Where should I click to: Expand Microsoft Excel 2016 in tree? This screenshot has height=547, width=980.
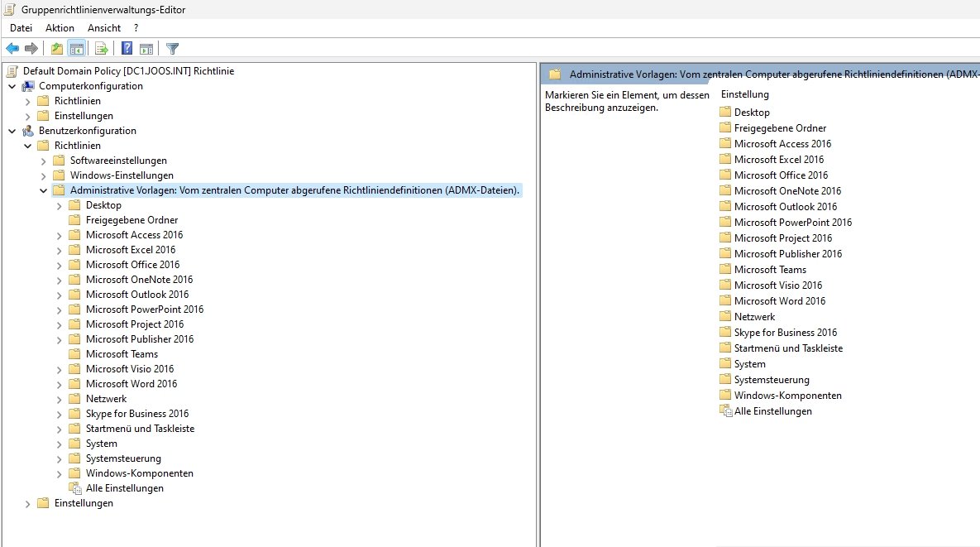[x=59, y=250]
